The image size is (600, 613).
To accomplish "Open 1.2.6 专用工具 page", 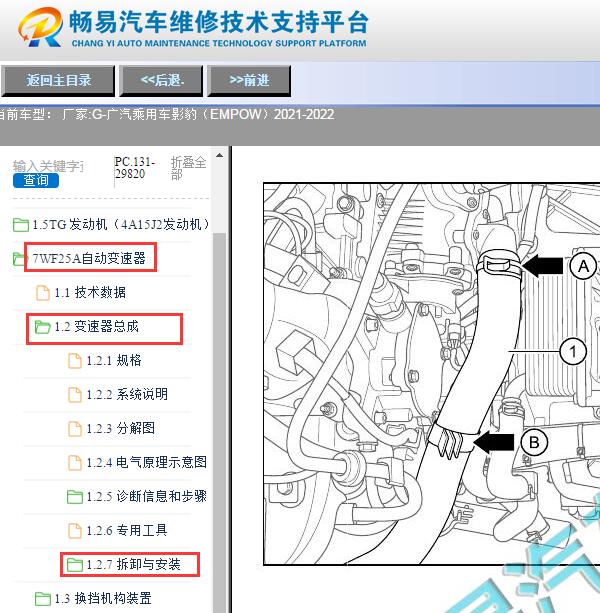I will [127, 531].
